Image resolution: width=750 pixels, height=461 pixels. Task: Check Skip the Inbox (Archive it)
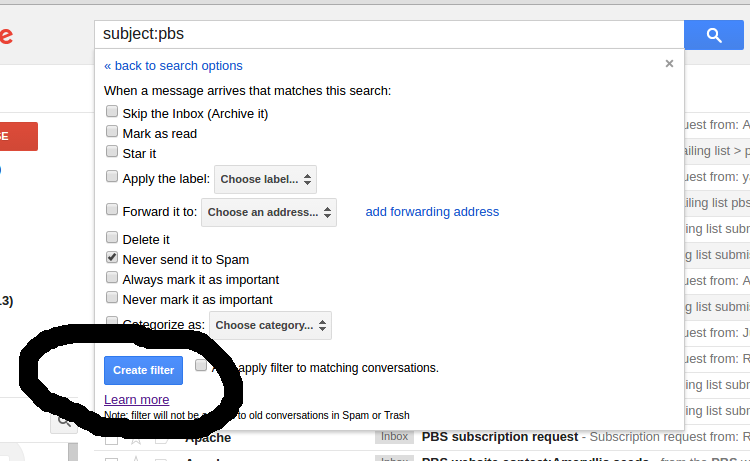(x=112, y=113)
